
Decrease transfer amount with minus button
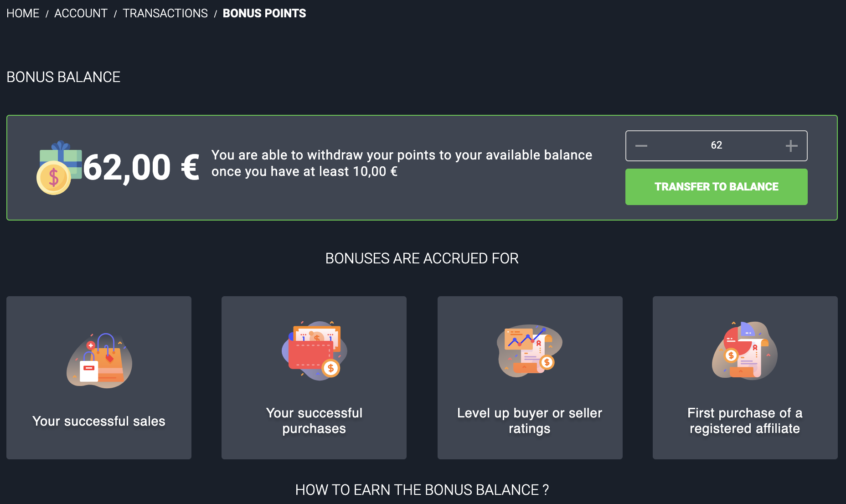point(641,146)
